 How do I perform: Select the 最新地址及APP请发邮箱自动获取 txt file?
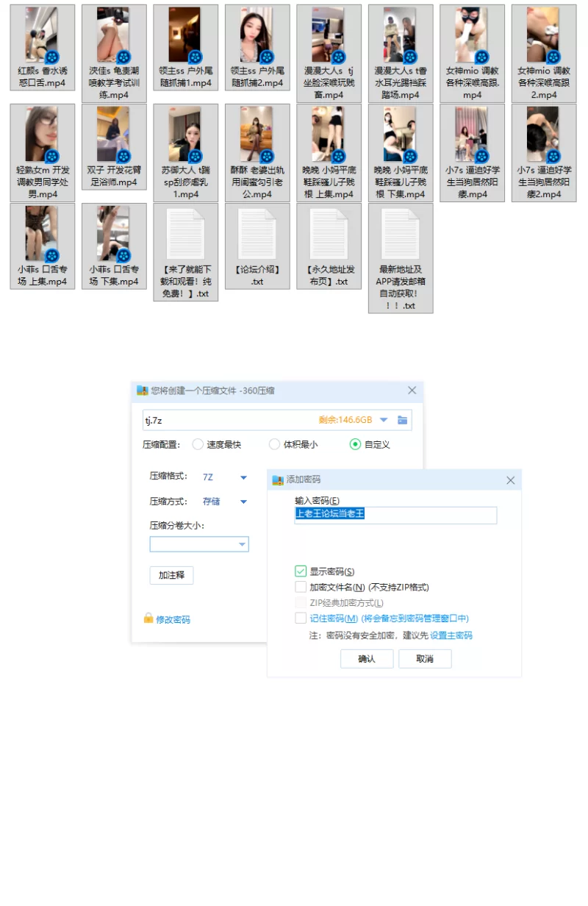pyautogui.click(x=401, y=258)
